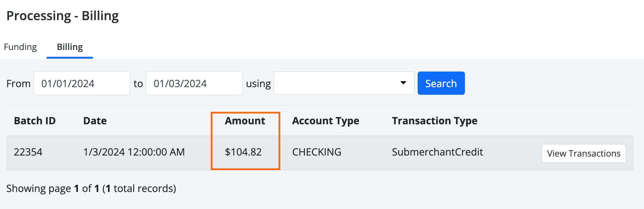The height and width of the screenshot is (209, 644).
Task: Click the From date field showing 01/01/2024
Action: click(x=82, y=83)
